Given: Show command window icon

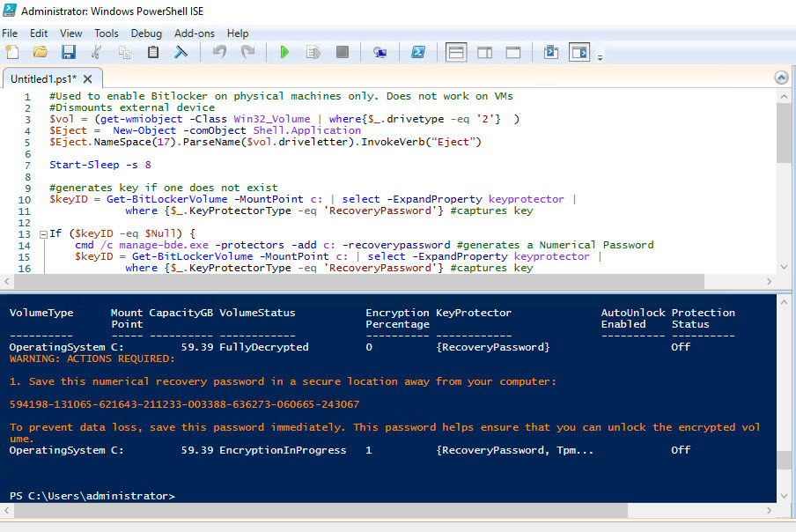Looking at the screenshot, I should [551, 52].
